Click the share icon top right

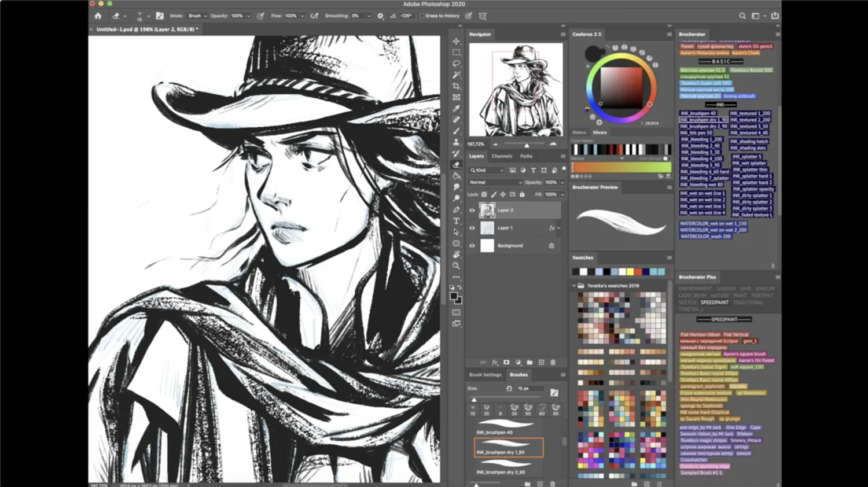click(x=775, y=16)
